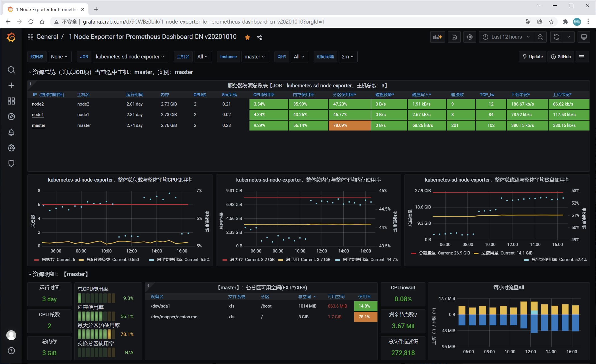Open the Explore compass icon
Screen dimensions: 596x364
[11, 117]
